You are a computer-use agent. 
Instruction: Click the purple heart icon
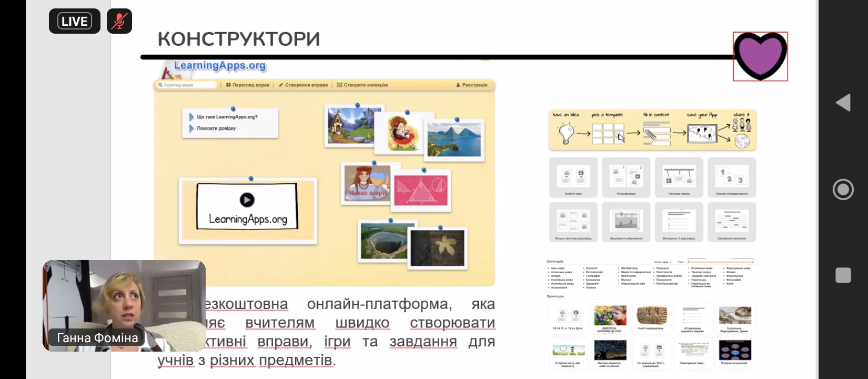760,56
